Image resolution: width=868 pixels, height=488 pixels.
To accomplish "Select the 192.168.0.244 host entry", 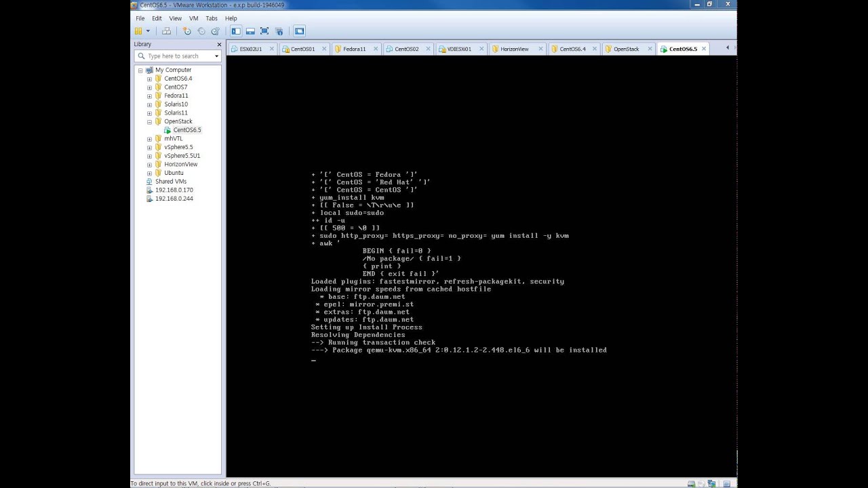I will tap(174, 199).
